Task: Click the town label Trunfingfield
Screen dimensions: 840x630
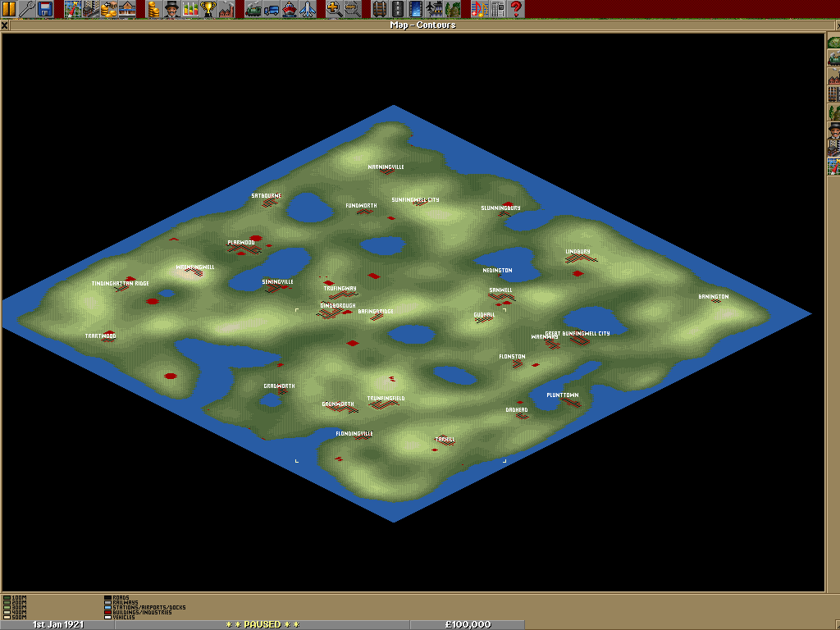Action: [386, 399]
